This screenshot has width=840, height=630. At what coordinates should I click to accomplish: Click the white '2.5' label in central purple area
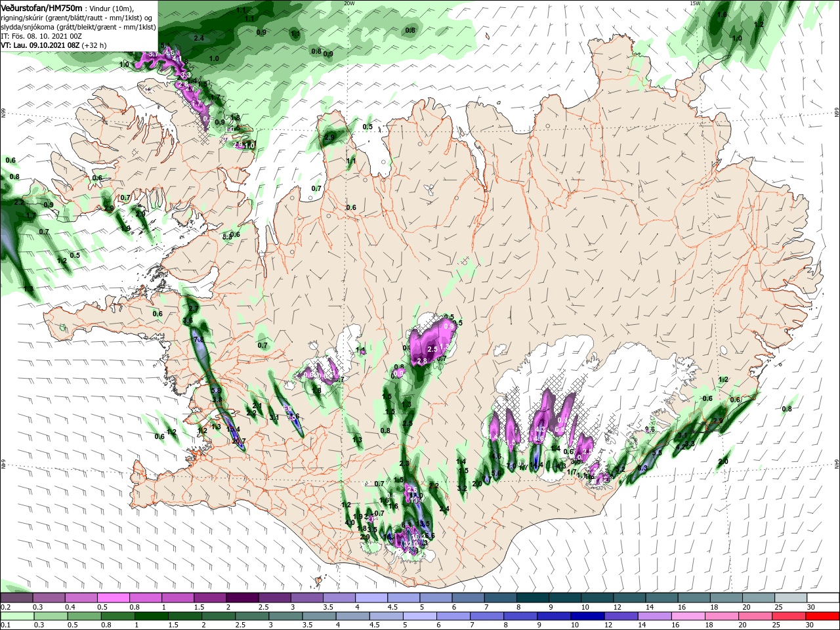click(x=432, y=349)
